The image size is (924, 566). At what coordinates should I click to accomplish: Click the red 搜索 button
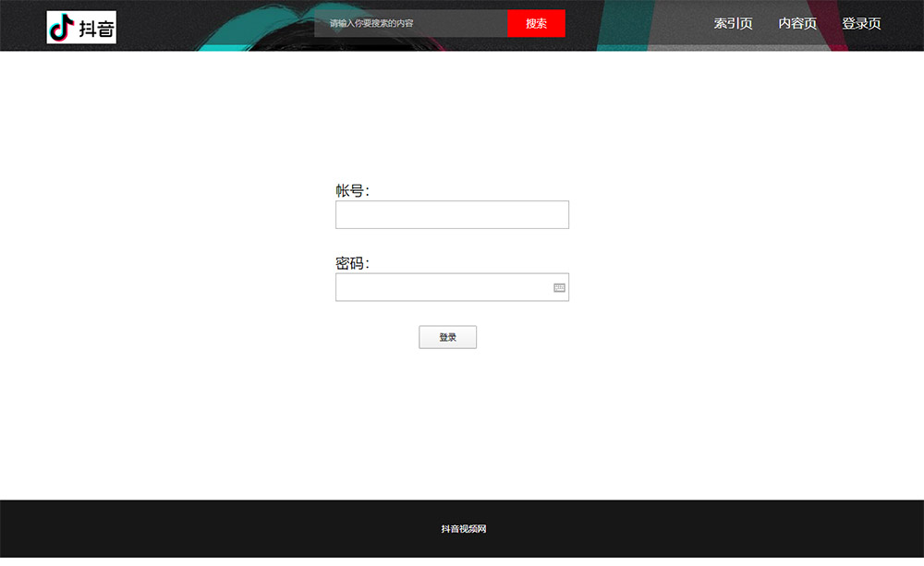tap(536, 24)
